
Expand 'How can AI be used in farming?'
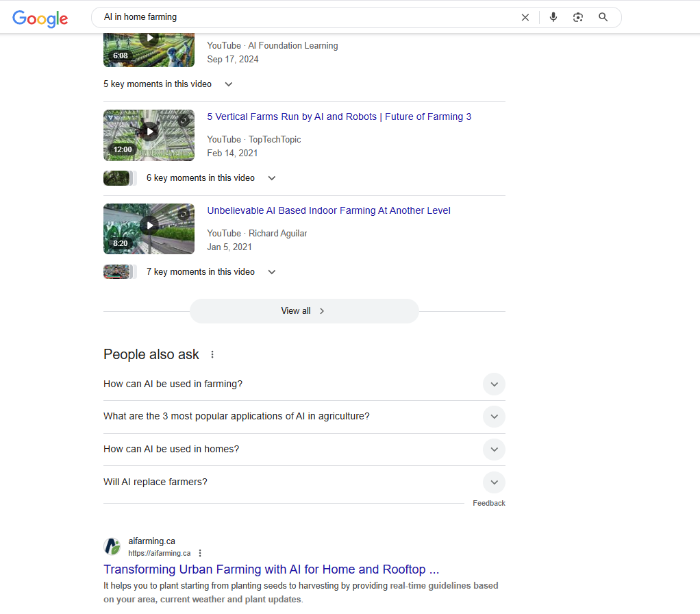[x=304, y=384]
